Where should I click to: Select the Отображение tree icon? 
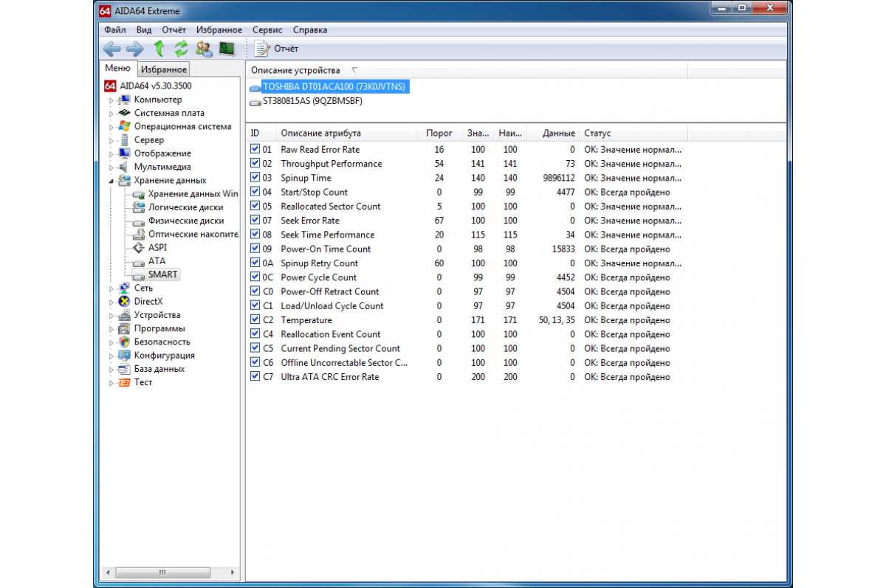125,153
